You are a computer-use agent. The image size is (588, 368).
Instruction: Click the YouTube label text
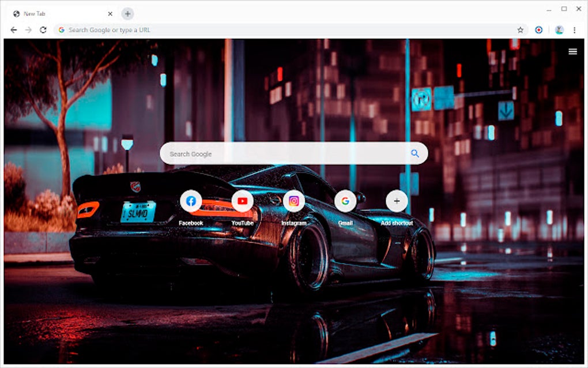242,223
